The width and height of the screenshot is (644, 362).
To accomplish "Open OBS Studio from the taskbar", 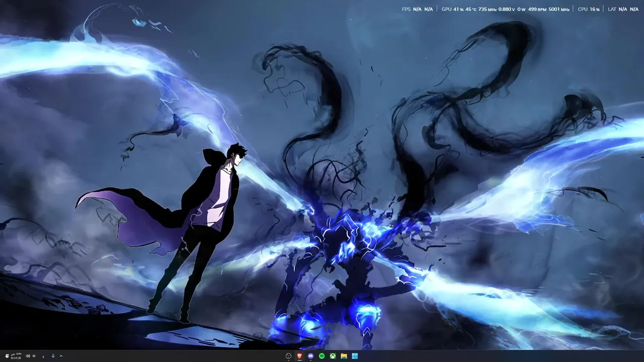I will click(288, 356).
